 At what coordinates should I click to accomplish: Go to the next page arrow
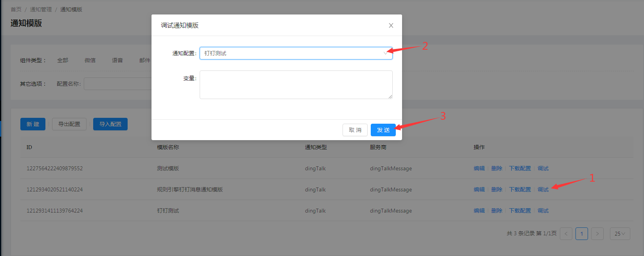coord(597,234)
